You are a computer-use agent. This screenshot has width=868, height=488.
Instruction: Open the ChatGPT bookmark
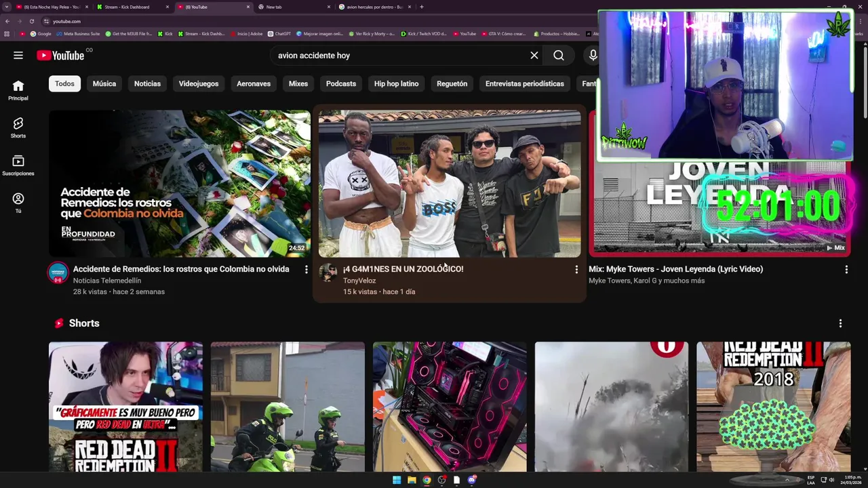(279, 33)
